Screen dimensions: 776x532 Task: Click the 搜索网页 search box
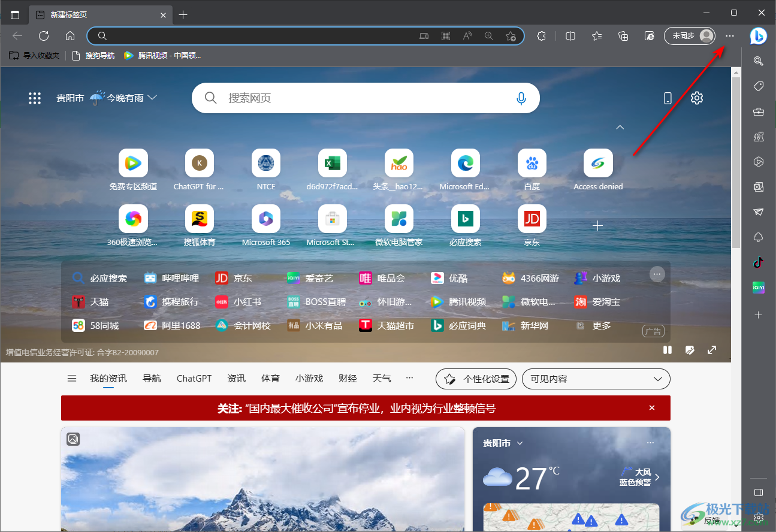[x=366, y=98]
